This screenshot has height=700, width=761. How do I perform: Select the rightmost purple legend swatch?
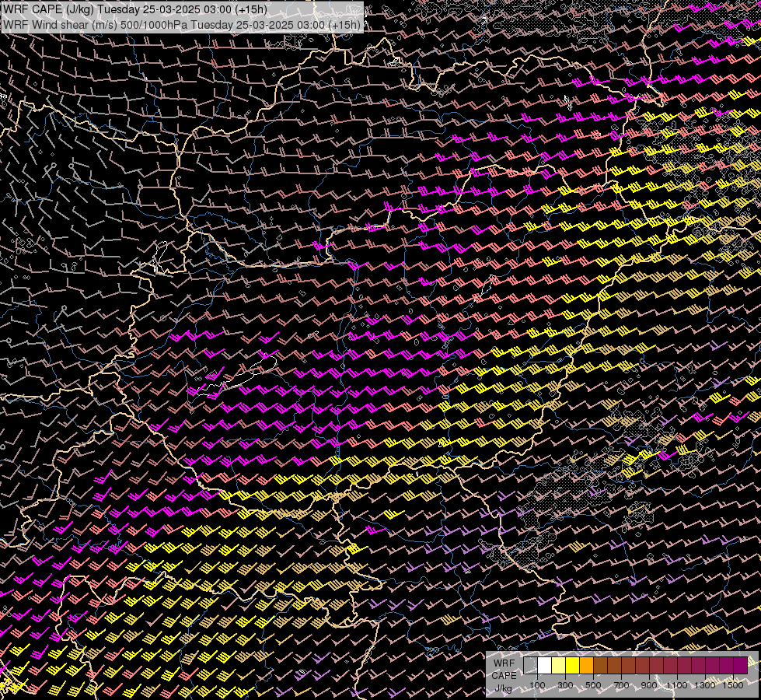(x=741, y=665)
